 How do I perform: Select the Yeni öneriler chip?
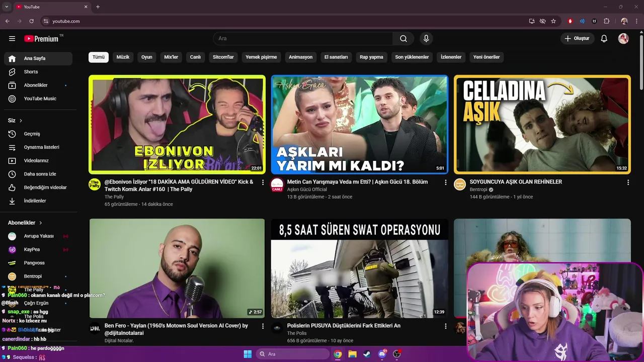point(487,57)
